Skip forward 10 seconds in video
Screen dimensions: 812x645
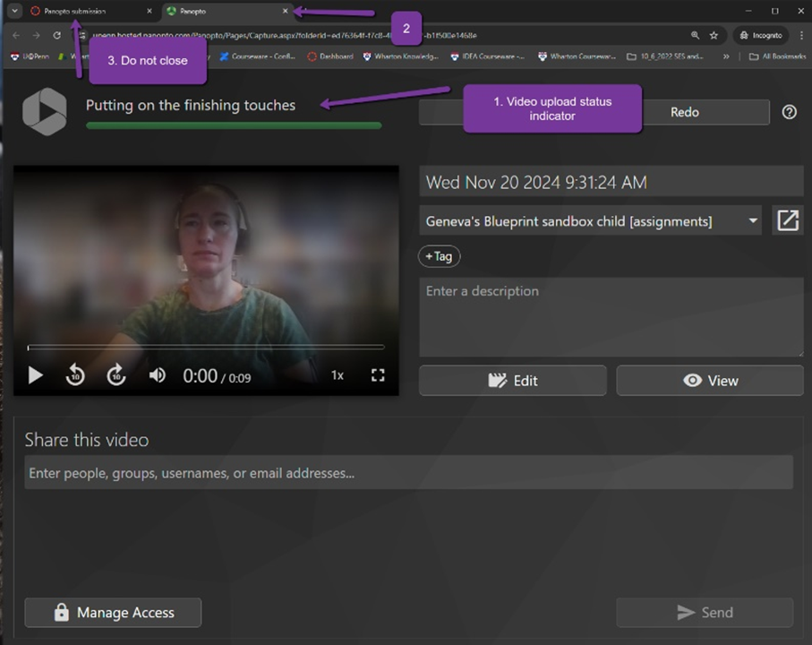click(x=116, y=375)
